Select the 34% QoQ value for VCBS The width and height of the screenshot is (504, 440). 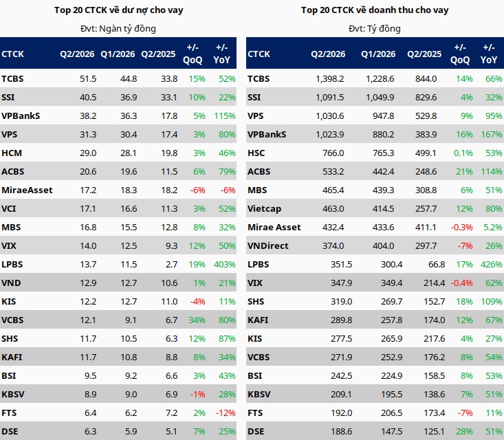(197, 320)
